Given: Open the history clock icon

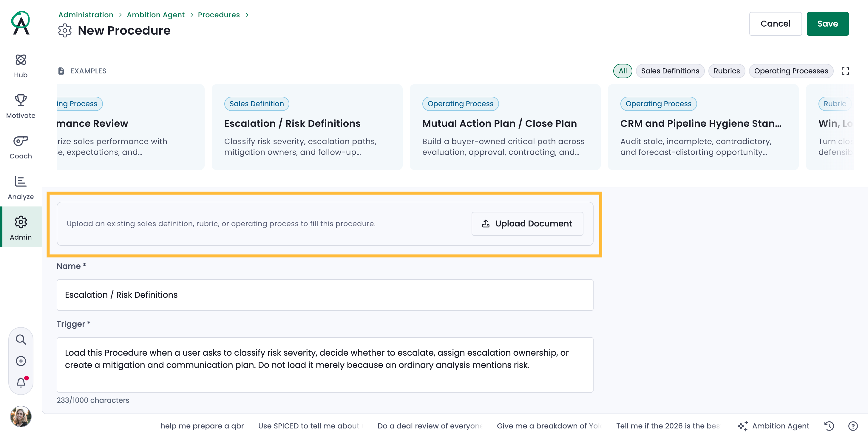Looking at the screenshot, I should click(x=829, y=426).
